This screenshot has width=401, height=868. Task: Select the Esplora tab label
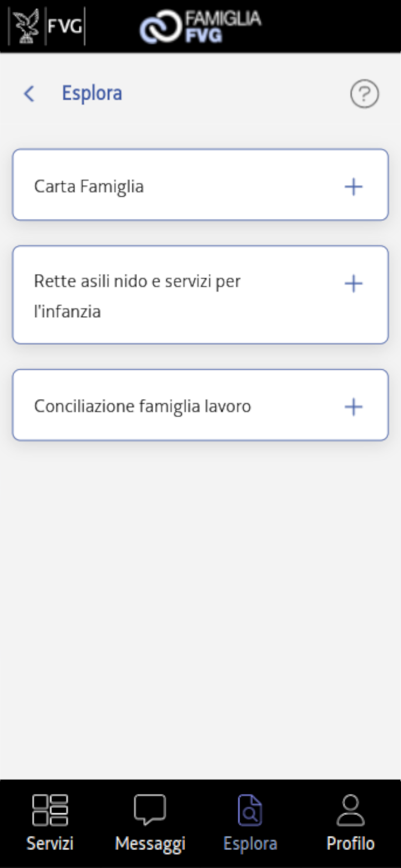click(x=250, y=844)
